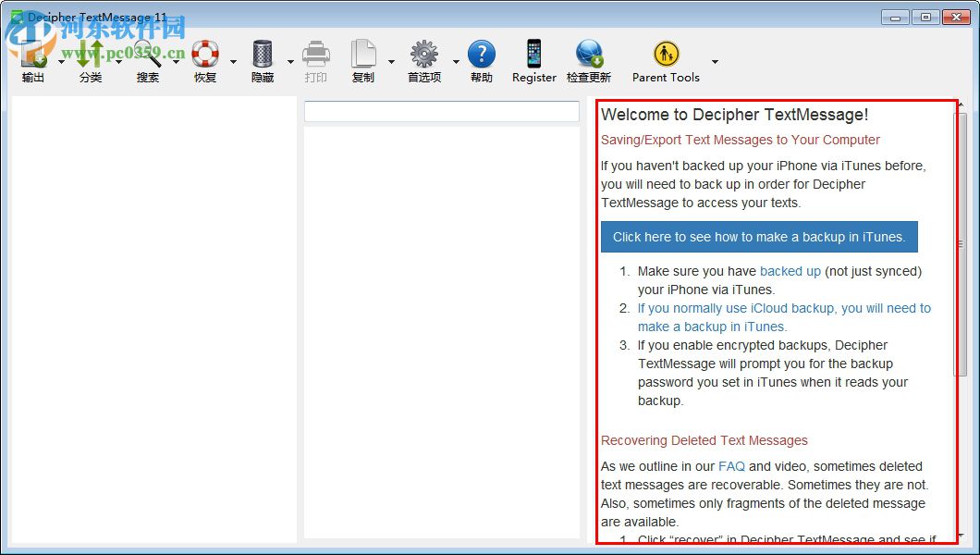Open the "backed up" hyperlink
Viewport: 980px width, 555px height.
pyautogui.click(x=790, y=271)
